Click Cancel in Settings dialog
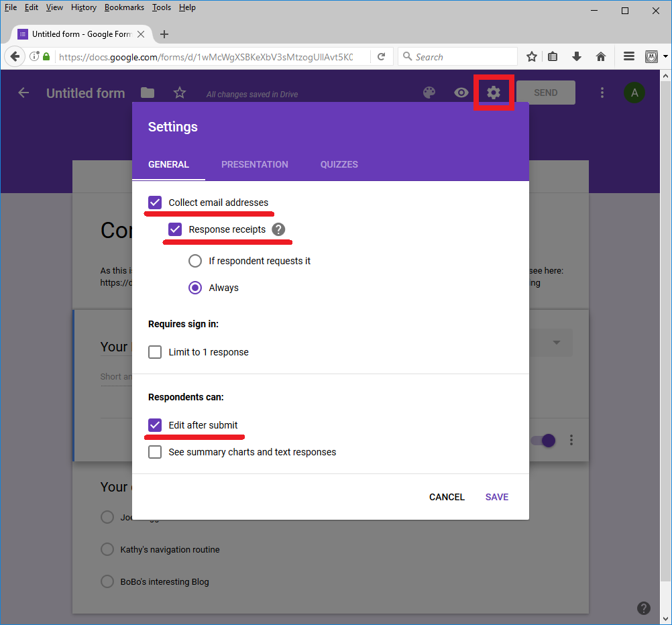The width and height of the screenshot is (672, 625). (447, 497)
